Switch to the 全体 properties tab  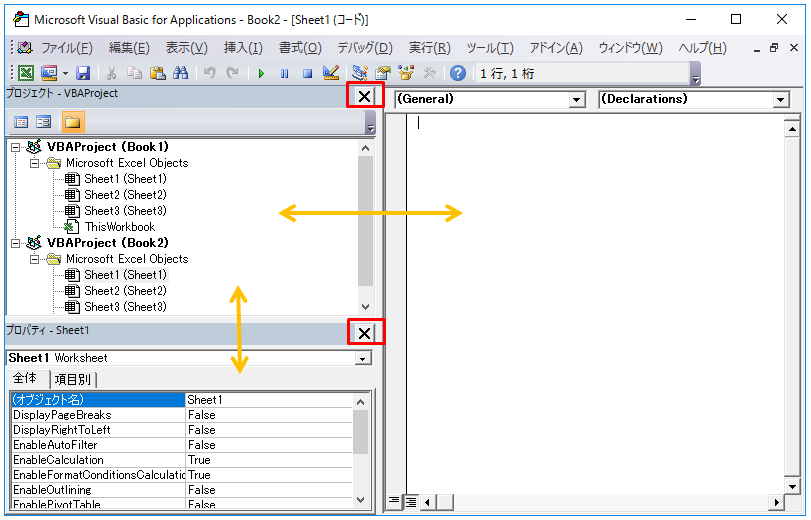point(25,378)
